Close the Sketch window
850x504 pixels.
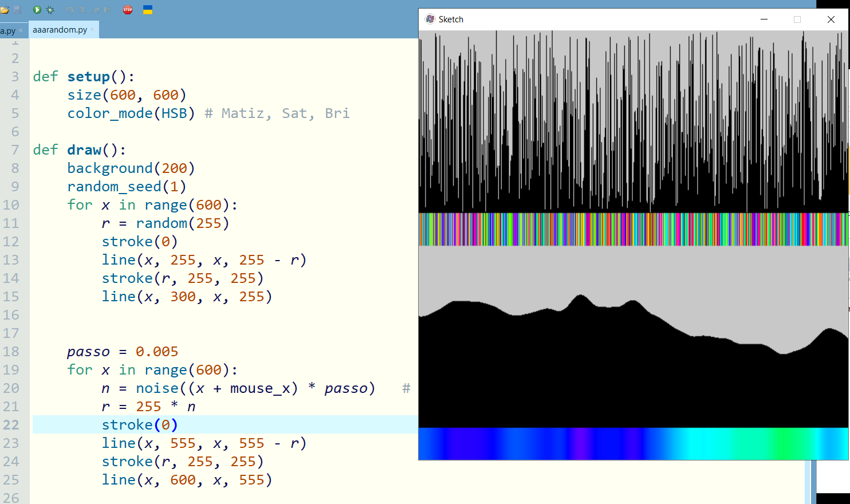coord(831,19)
